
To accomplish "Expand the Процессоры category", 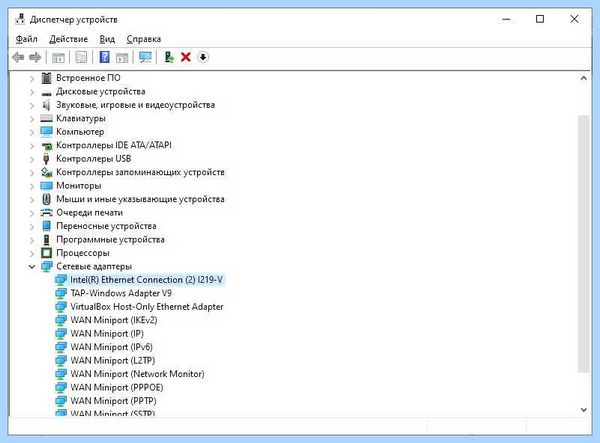I will 32,253.
